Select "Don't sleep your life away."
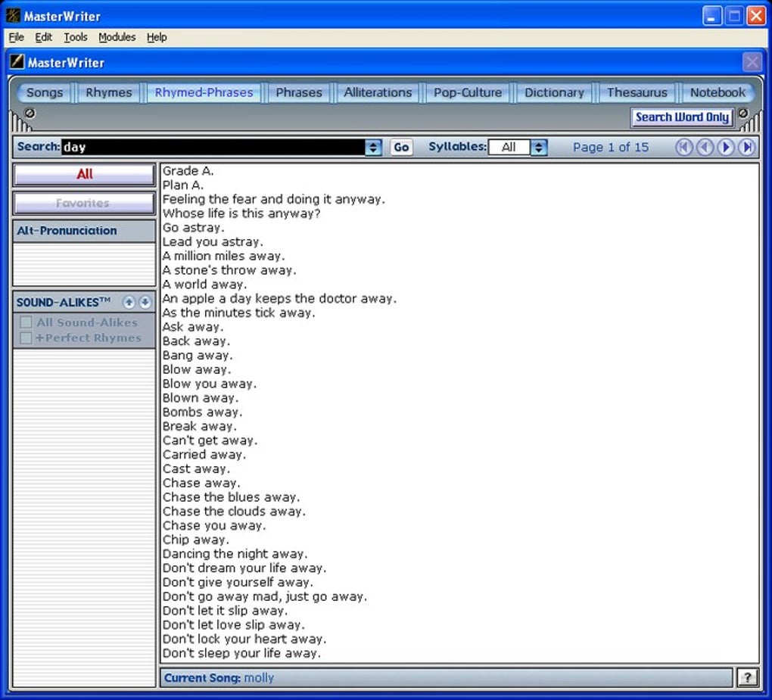 [x=241, y=653]
